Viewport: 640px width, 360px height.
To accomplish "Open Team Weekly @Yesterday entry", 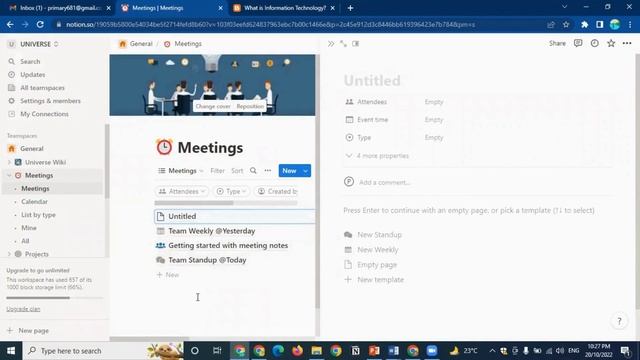I will coord(211,231).
